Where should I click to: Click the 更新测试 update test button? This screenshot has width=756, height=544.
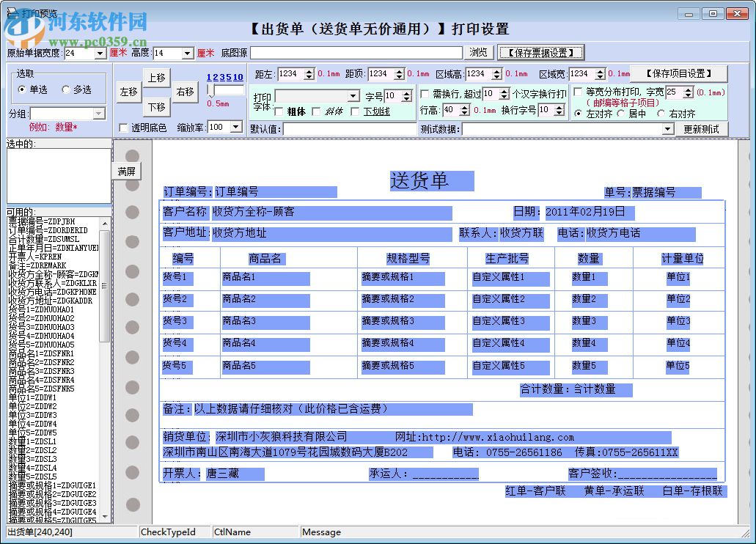tap(700, 128)
